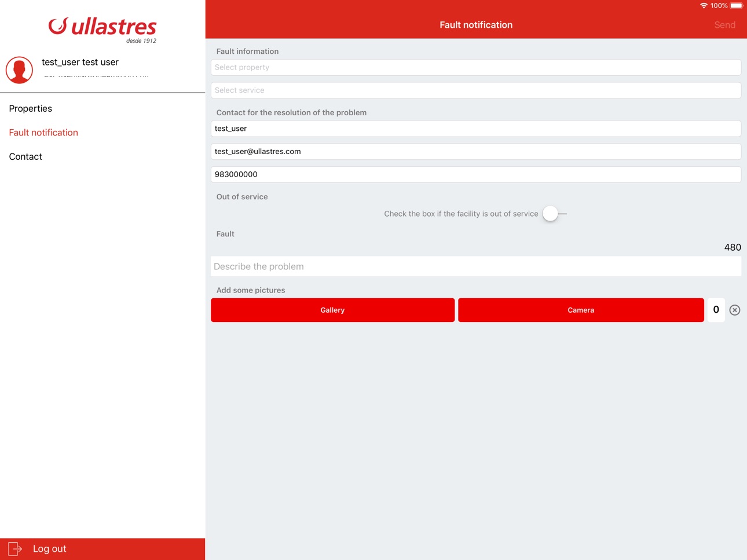Viewport: 747px width, 560px height.
Task: Click the Fault information heading
Action: [x=247, y=52]
